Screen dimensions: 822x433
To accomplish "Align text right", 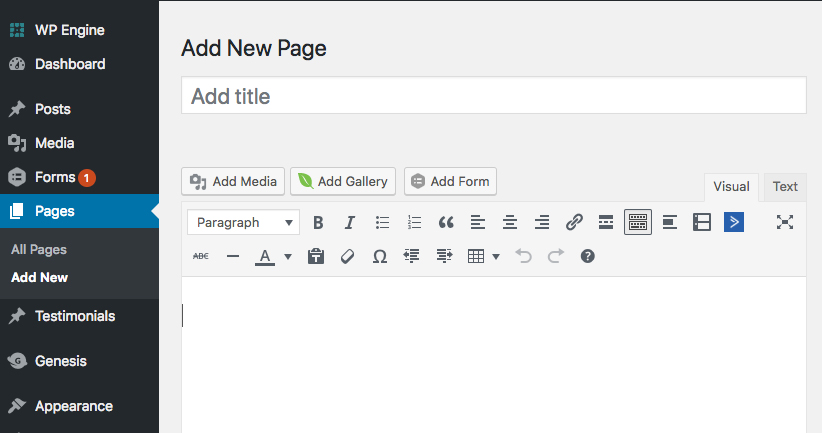I will coord(542,223).
